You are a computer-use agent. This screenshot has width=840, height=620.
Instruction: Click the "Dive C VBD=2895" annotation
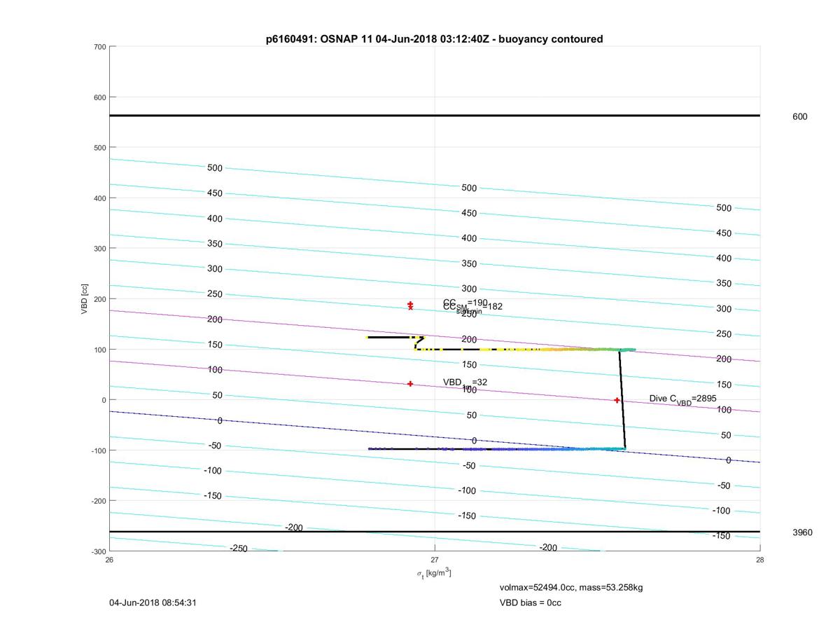[x=682, y=399]
